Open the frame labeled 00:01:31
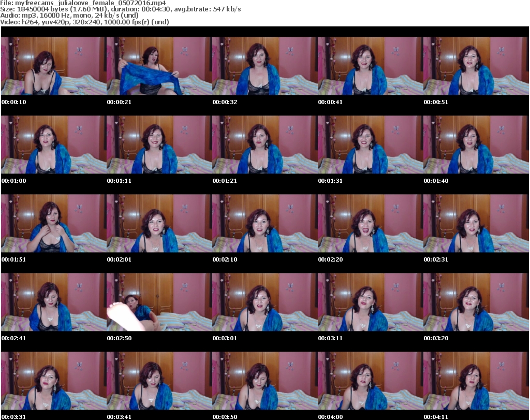 (370, 144)
